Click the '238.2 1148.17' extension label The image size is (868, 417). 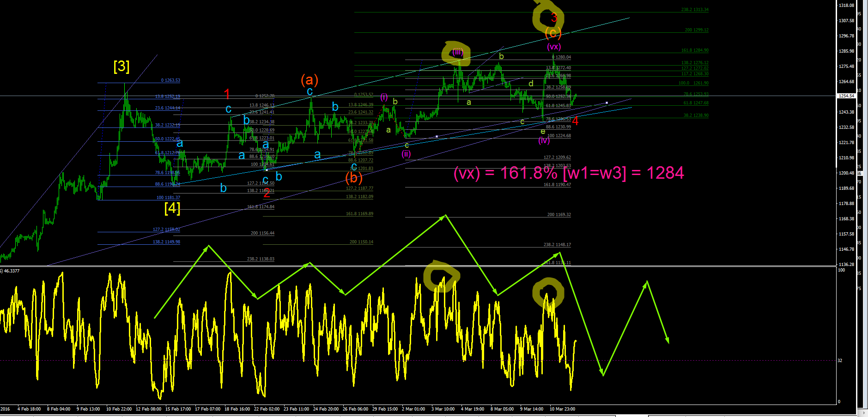click(x=558, y=245)
